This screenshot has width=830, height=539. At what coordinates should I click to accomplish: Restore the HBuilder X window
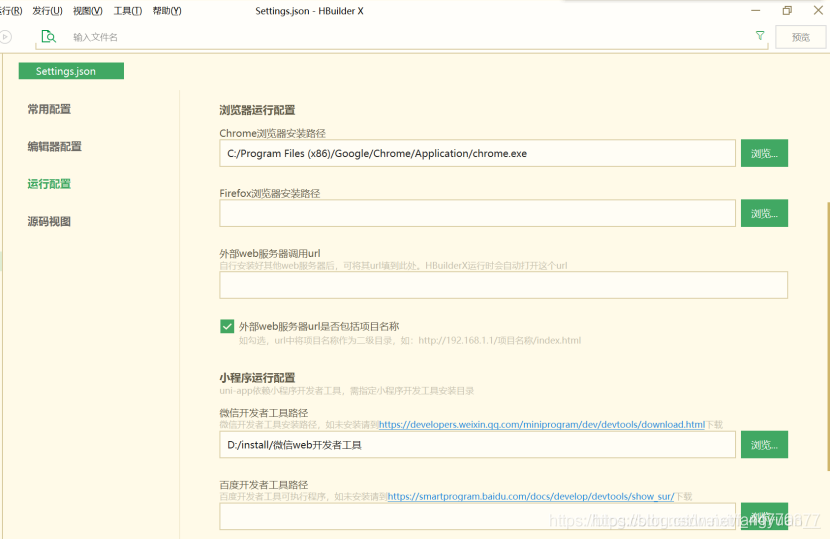click(x=787, y=10)
